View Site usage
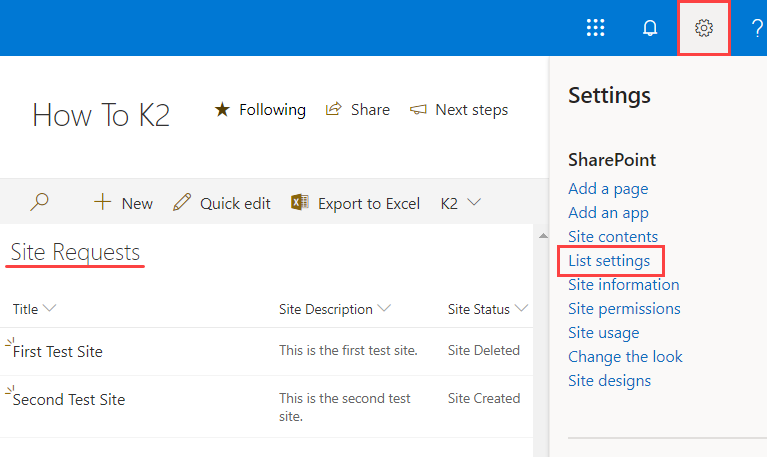The height and width of the screenshot is (457, 767). coord(604,333)
